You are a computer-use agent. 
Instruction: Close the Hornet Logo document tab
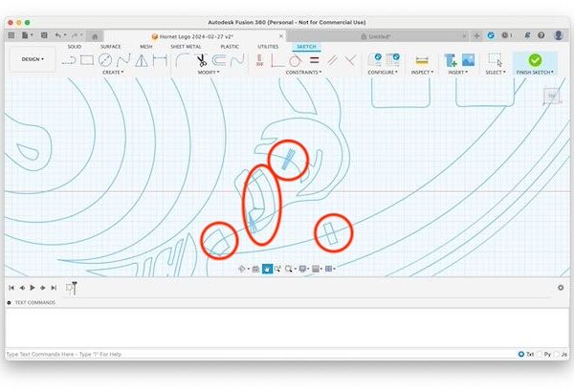point(281,36)
